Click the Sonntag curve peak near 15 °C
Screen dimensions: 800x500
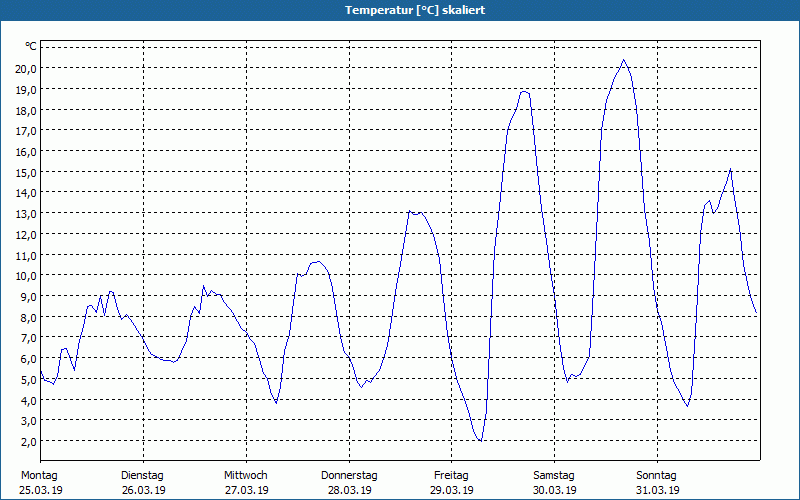coord(730,169)
